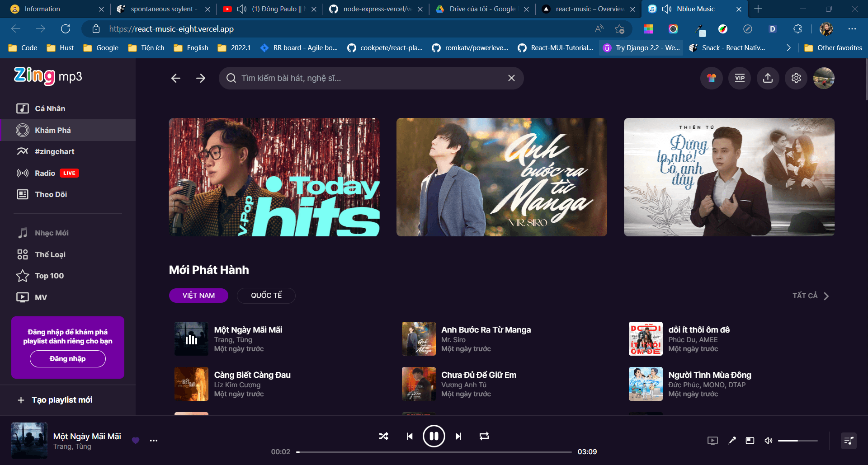Viewport: 868px width, 465px height.
Task: Navigate forward with app right arrow
Action: (201, 78)
